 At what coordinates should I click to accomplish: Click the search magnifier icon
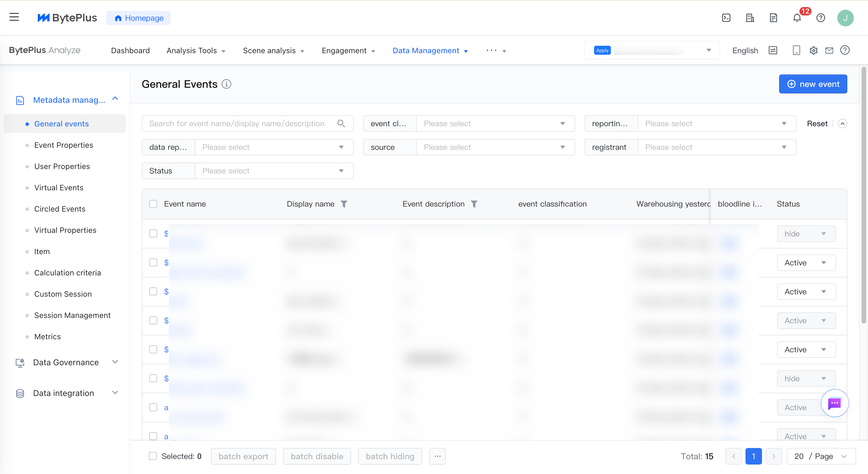point(341,124)
